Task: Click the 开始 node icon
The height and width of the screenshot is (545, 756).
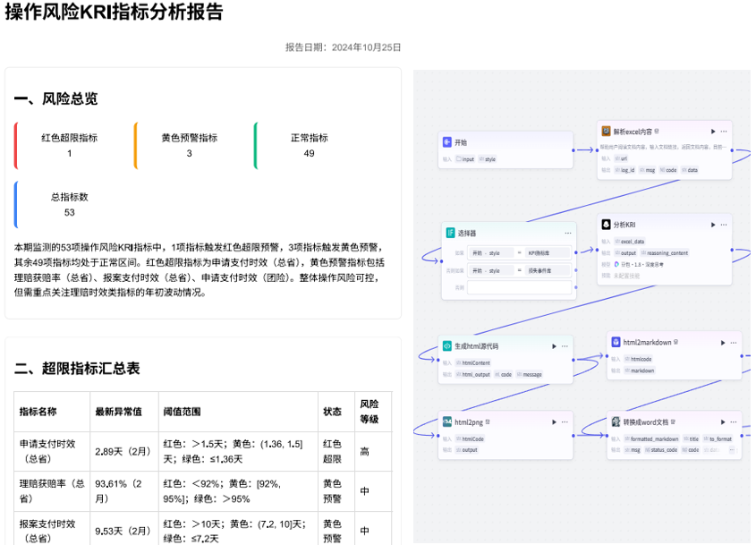Action: point(447,141)
